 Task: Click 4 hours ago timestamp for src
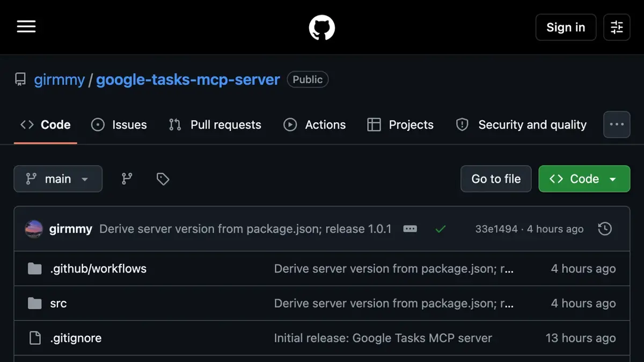[583, 304]
